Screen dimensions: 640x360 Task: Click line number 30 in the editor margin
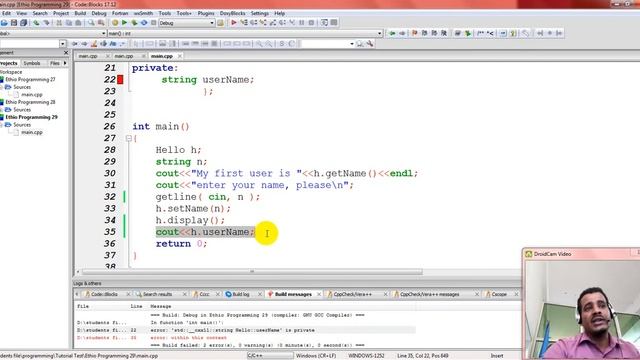tap(110, 173)
